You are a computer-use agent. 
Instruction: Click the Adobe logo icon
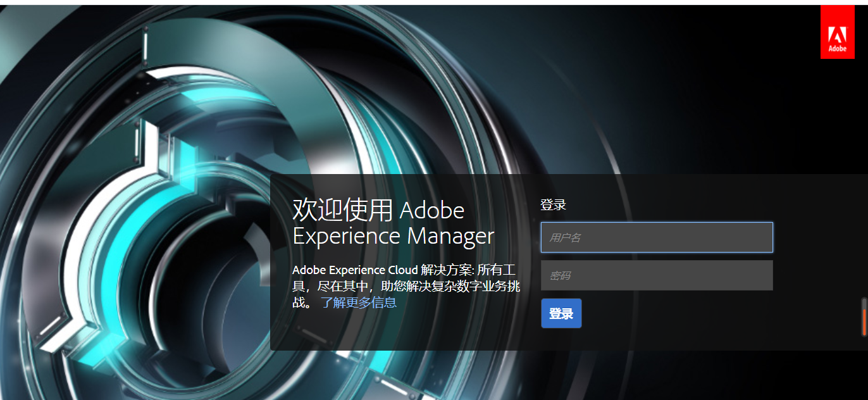pos(838,32)
